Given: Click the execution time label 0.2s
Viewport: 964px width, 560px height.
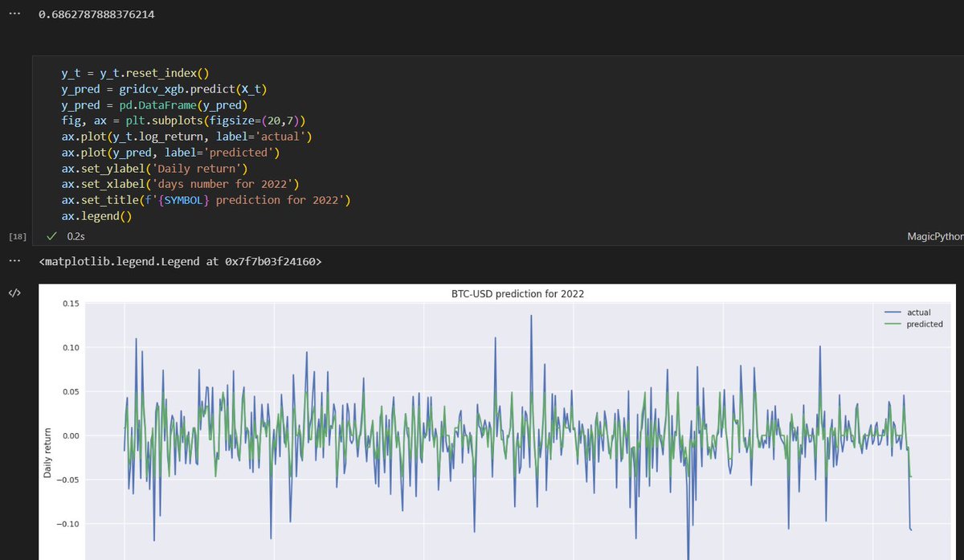Looking at the screenshot, I should tap(76, 236).
